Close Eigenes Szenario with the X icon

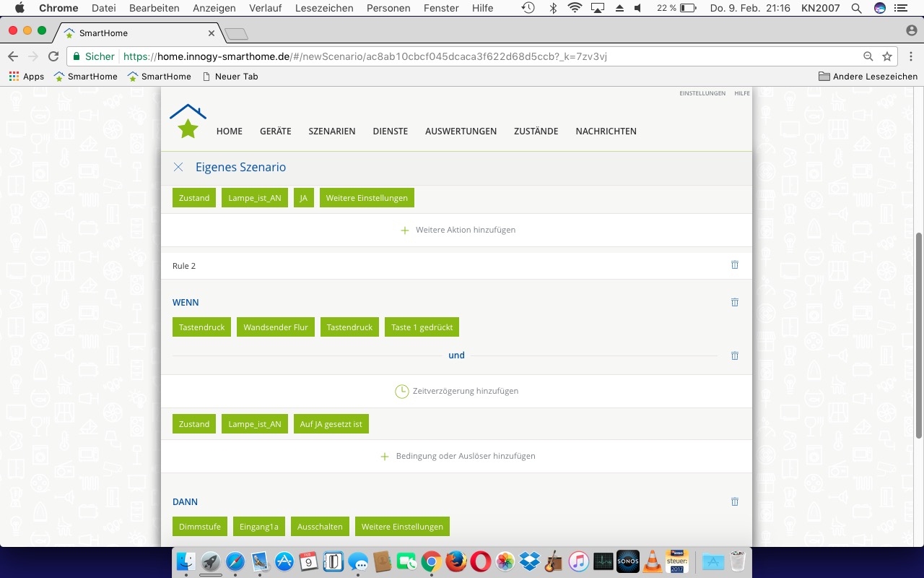tap(178, 167)
